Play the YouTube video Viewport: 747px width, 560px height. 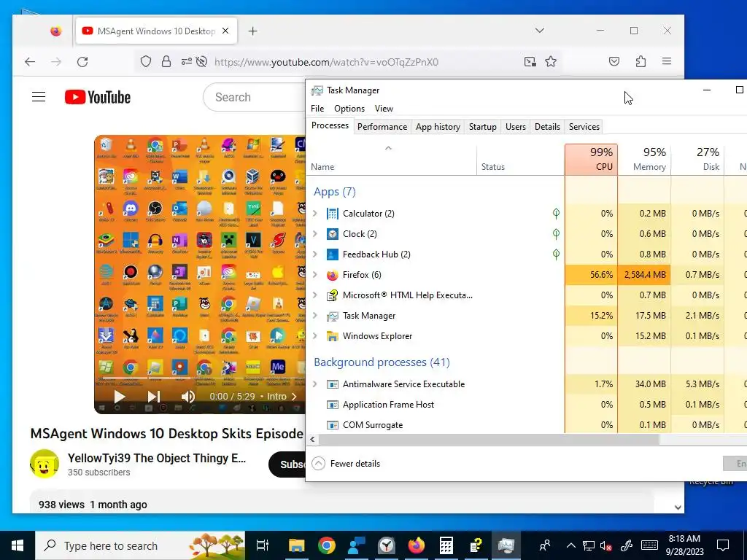point(119,396)
